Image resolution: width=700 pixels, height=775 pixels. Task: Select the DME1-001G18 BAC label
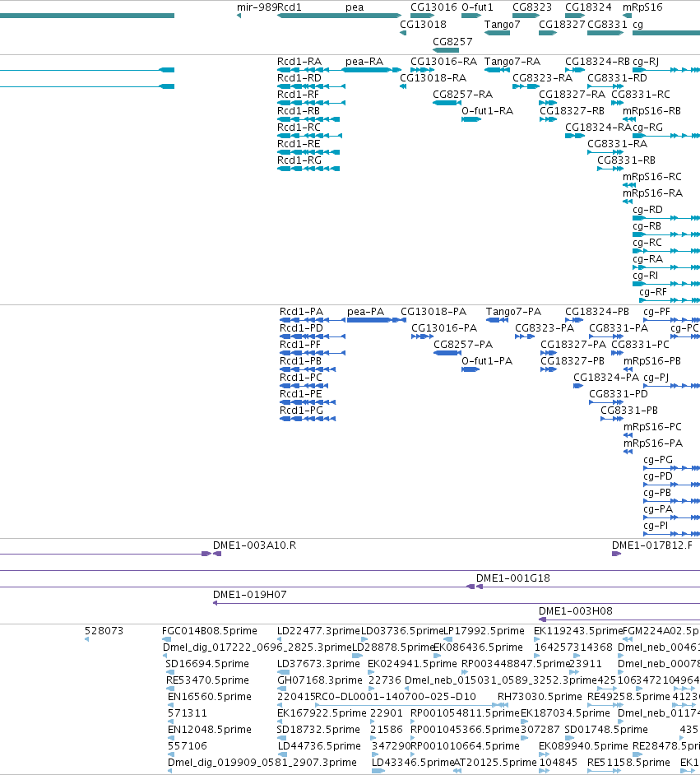[512, 578]
